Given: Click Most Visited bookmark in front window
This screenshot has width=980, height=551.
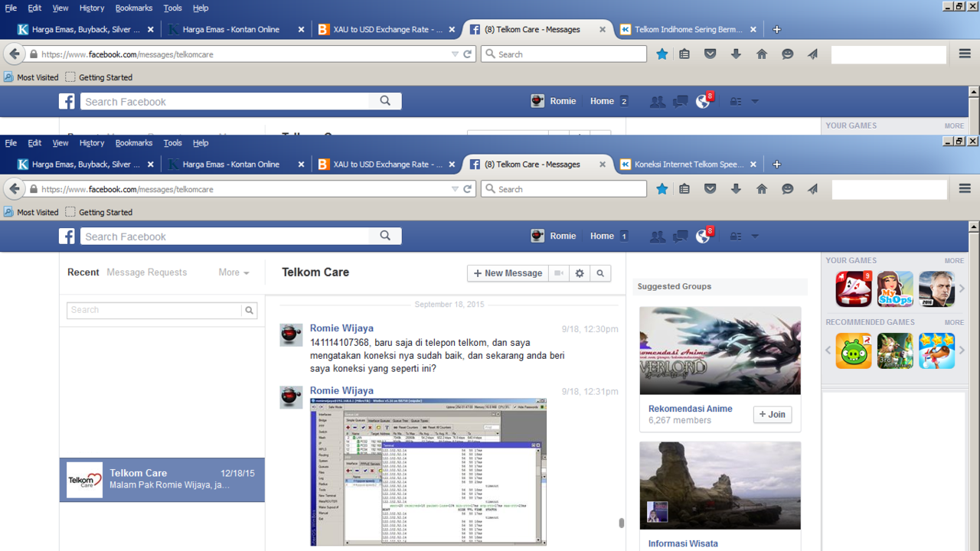Looking at the screenshot, I should pyautogui.click(x=31, y=212).
